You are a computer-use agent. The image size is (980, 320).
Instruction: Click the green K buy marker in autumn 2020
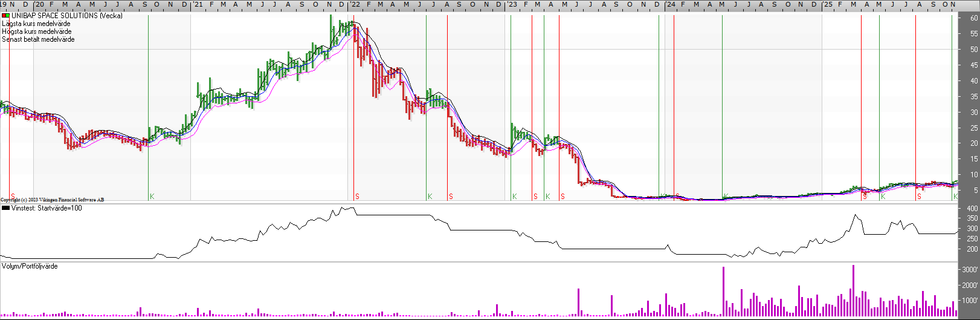click(x=152, y=197)
